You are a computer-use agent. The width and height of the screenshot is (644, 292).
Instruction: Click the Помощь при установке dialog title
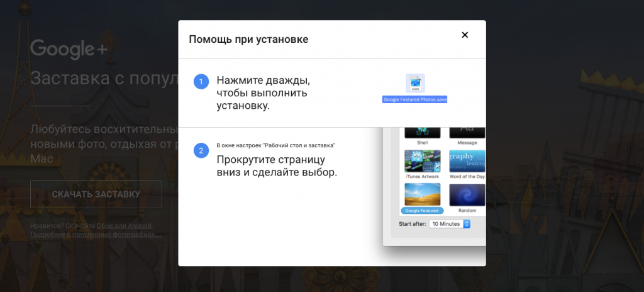(248, 40)
